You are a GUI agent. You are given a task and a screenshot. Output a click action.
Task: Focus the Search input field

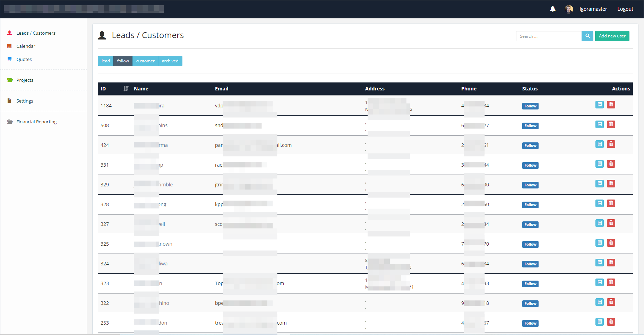coord(549,36)
